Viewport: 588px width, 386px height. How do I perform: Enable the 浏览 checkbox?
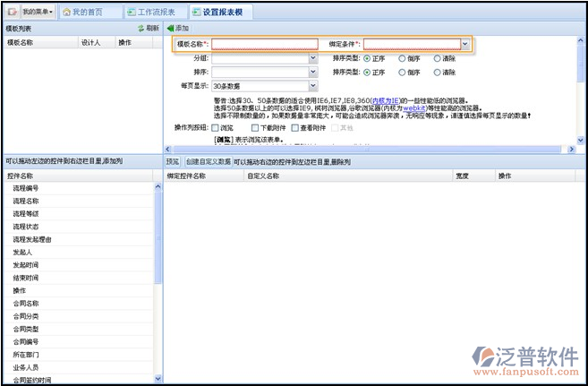(x=215, y=128)
